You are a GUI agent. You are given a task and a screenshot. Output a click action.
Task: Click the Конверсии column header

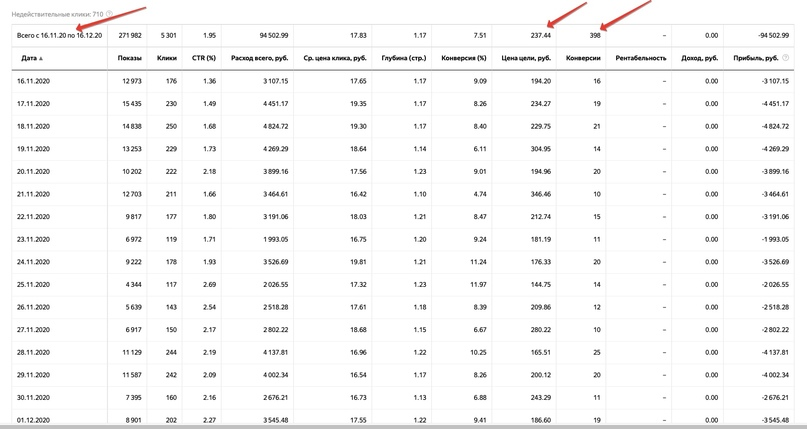pyautogui.click(x=583, y=58)
